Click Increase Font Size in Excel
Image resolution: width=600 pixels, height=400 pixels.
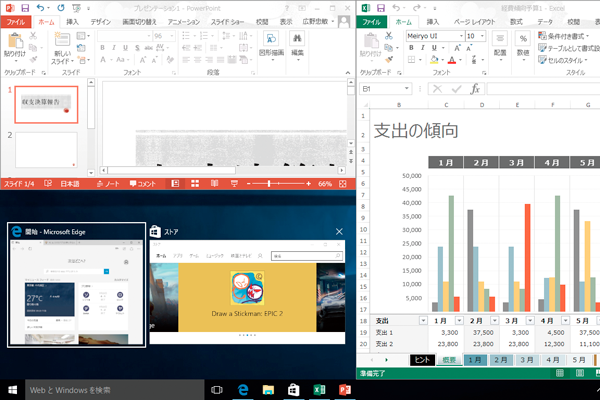457,48
